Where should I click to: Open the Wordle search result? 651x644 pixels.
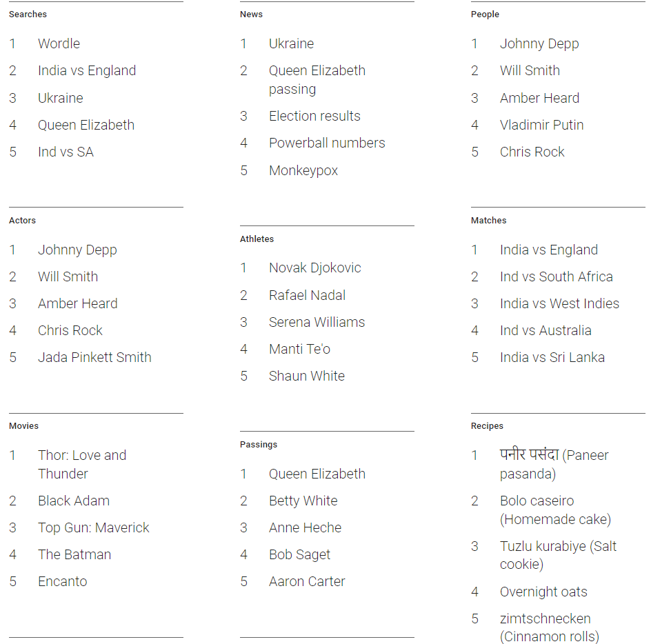[59, 43]
